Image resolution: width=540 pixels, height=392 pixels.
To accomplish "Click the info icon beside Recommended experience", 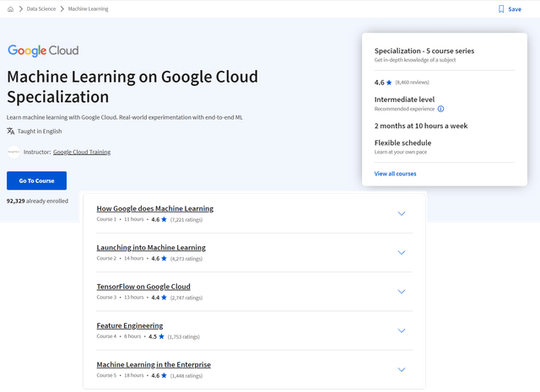I will pyautogui.click(x=440, y=109).
